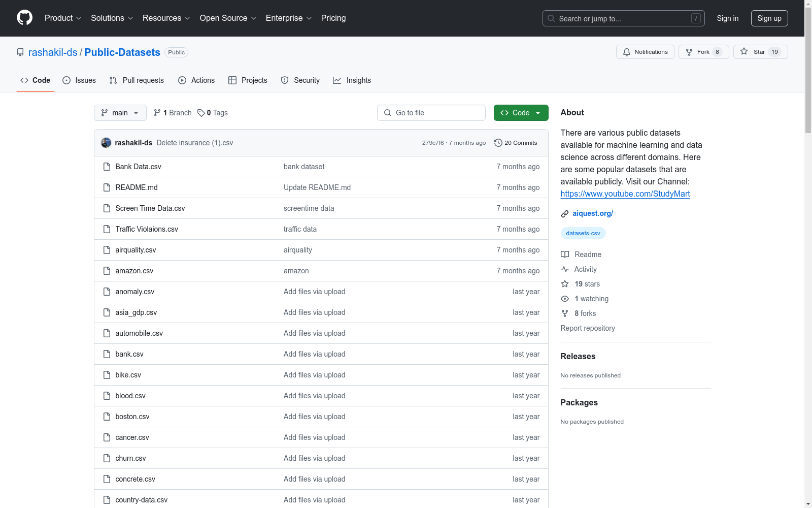Click the Notifications bell icon

click(627, 52)
